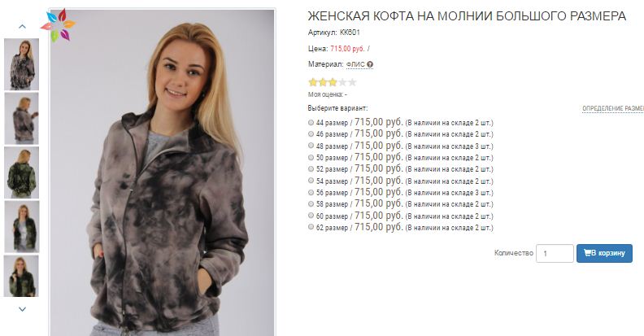Click the thumbnail carousel up arrow

[x=22, y=26]
